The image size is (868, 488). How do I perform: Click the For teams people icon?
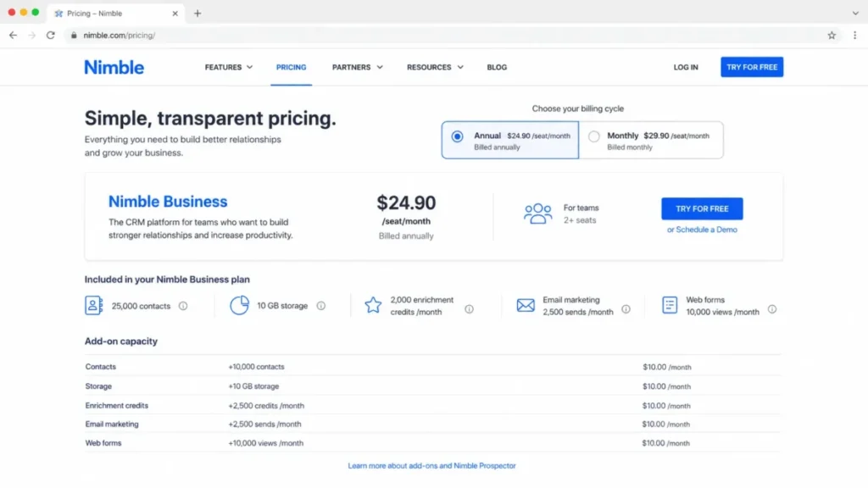pos(537,213)
